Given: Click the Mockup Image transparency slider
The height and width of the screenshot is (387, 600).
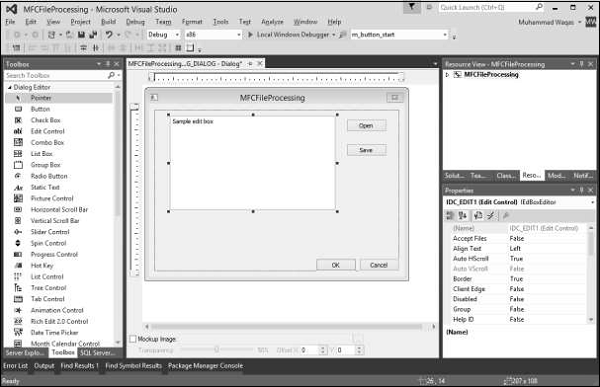Looking at the screenshot, I should (216, 349).
